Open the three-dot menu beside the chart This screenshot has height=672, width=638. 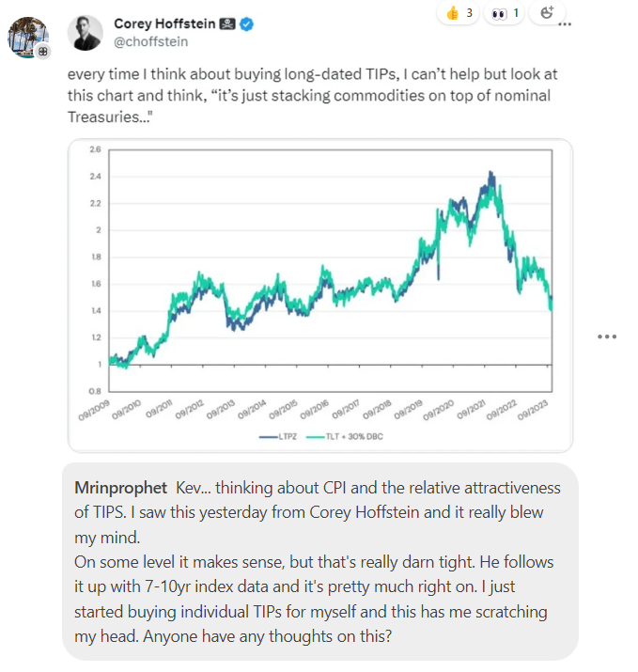pyautogui.click(x=607, y=336)
